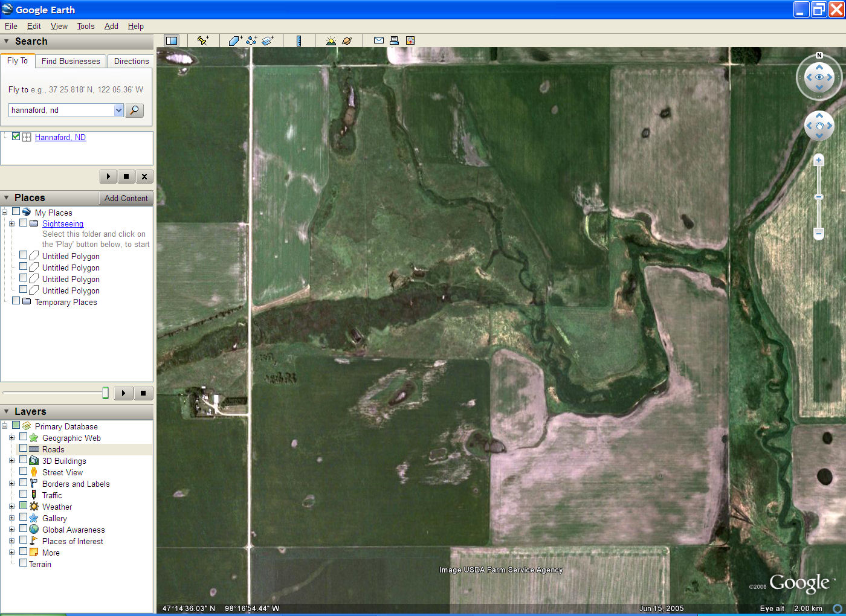This screenshot has height=616, width=846.
Task: Click the search magnifier button
Action: pos(134,111)
